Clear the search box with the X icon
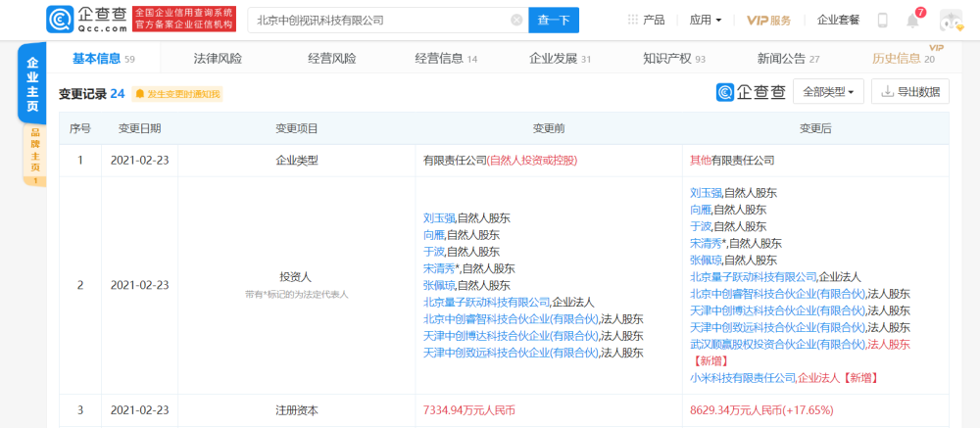The height and width of the screenshot is (428, 980). [x=516, y=20]
